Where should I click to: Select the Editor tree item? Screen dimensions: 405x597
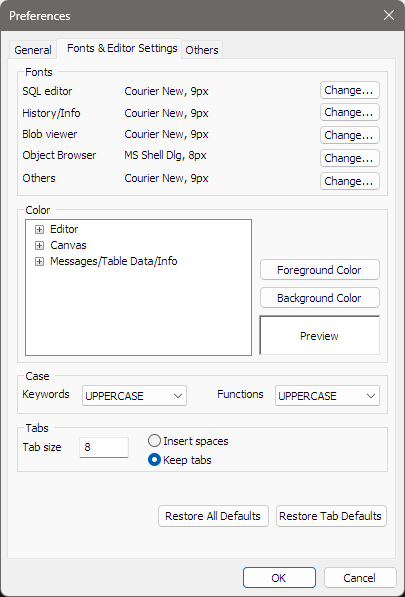click(x=64, y=229)
